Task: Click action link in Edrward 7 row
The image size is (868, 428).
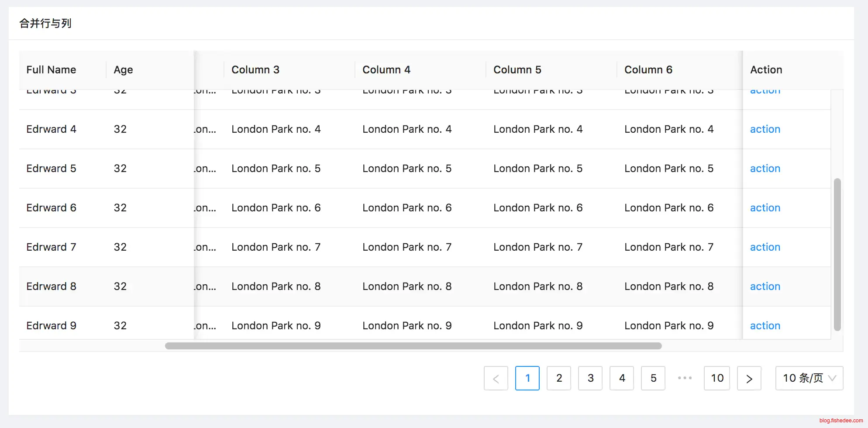Action: (765, 247)
